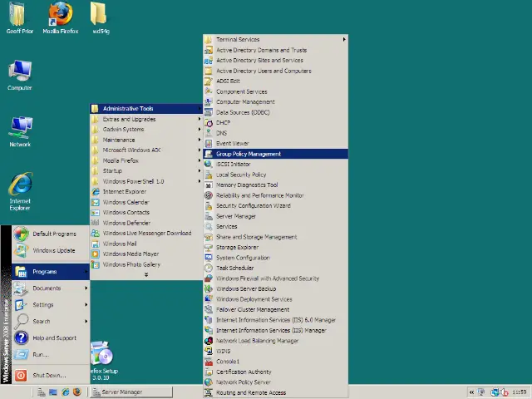Image resolution: width=532 pixels, height=399 pixels.
Task: Open Active Directory Users and Computers
Action: (275, 71)
